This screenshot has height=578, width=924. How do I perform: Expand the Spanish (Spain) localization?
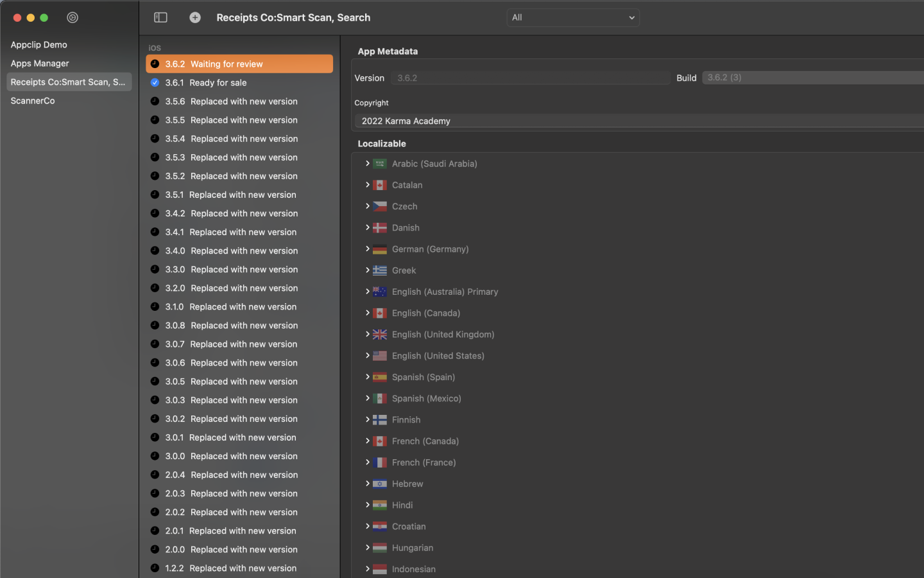pyautogui.click(x=368, y=376)
